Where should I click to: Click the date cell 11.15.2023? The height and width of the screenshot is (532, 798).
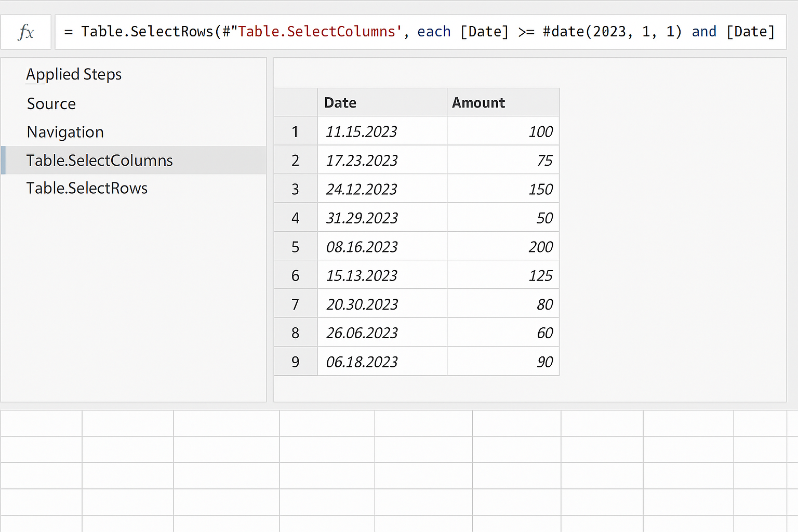pos(382,131)
